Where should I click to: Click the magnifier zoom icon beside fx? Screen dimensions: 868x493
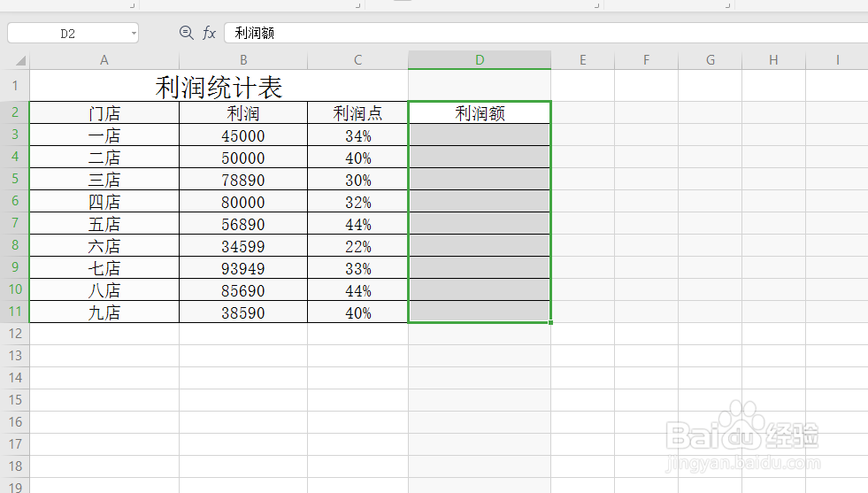[x=187, y=33]
